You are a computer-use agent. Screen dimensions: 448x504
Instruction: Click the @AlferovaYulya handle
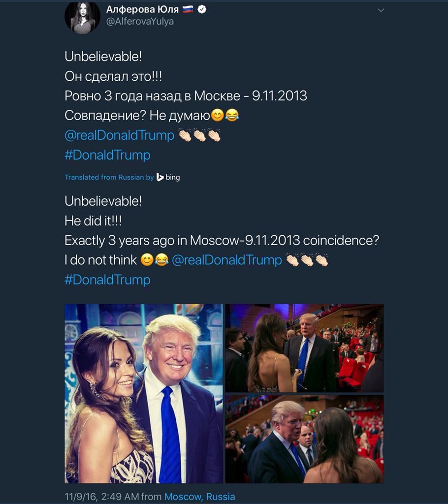pos(140,22)
